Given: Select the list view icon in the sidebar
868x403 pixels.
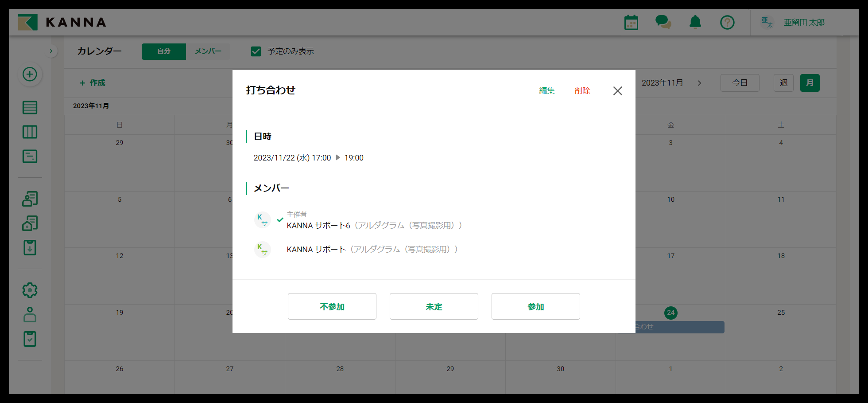Looking at the screenshot, I should 30,107.
